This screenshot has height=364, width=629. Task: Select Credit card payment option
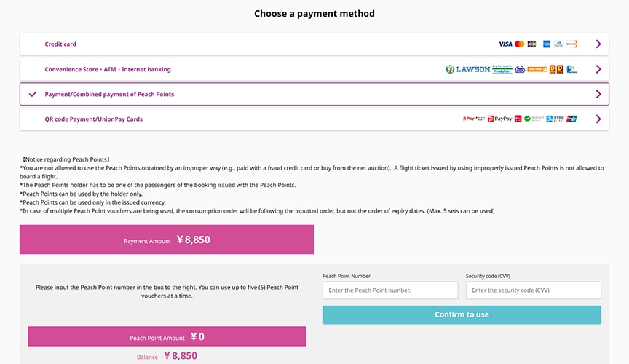314,44
